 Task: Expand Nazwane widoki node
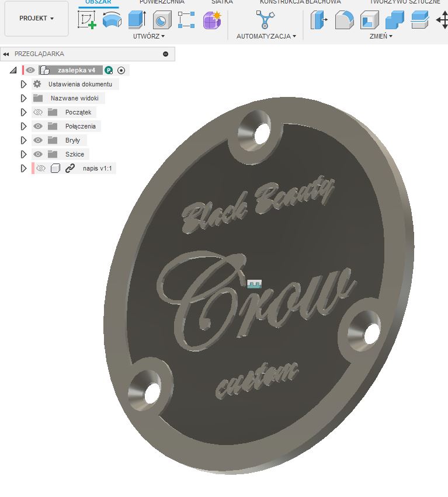(x=23, y=98)
